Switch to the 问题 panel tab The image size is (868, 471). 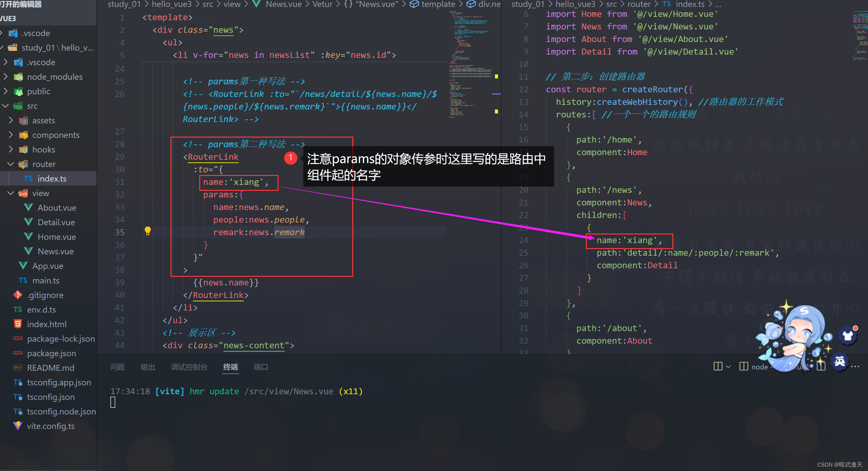(x=117, y=367)
